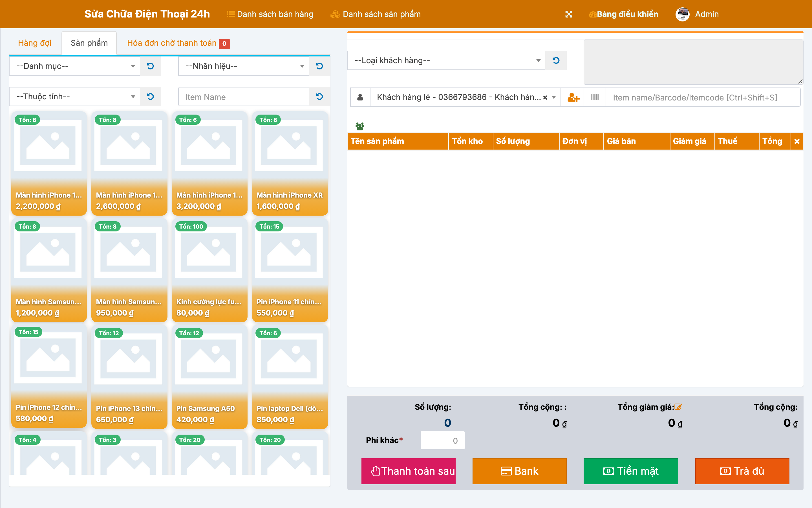Reset the Thuộc tính attribute filter

click(x=150, y=97)
